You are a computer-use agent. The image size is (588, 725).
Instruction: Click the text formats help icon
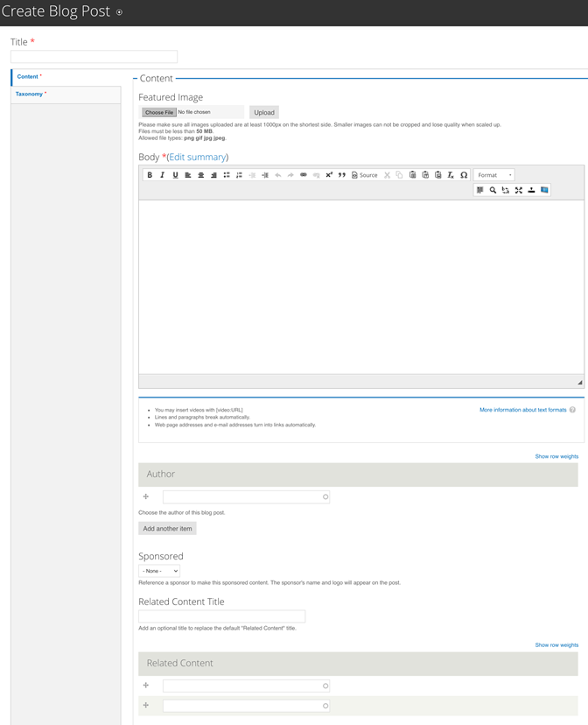(573, 410)
